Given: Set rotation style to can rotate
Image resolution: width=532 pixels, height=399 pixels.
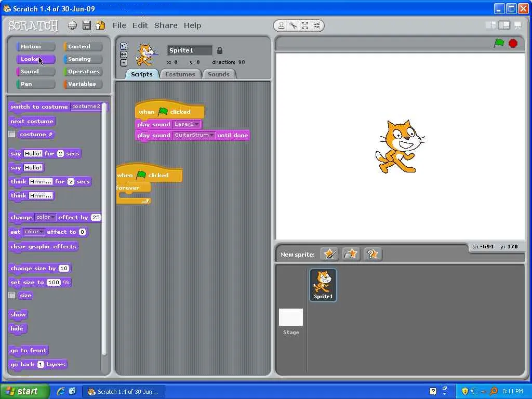Looking at the screenshot, I should [124, 46].
